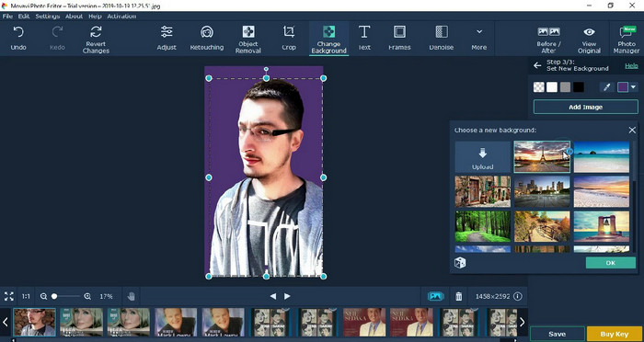Select the gray background swatch
Image resolution: width=644 pixels, height=342 pixels.
pos(565,87)
